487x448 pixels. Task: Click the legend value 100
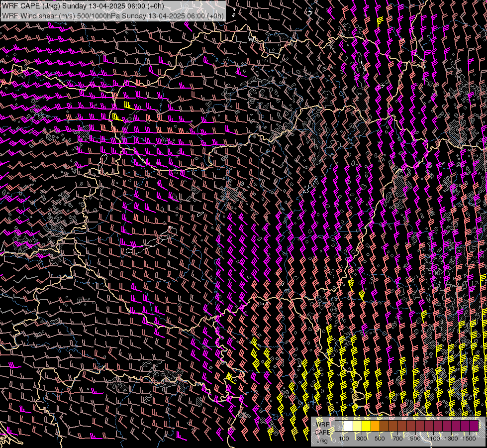click(x=344, y=439)
